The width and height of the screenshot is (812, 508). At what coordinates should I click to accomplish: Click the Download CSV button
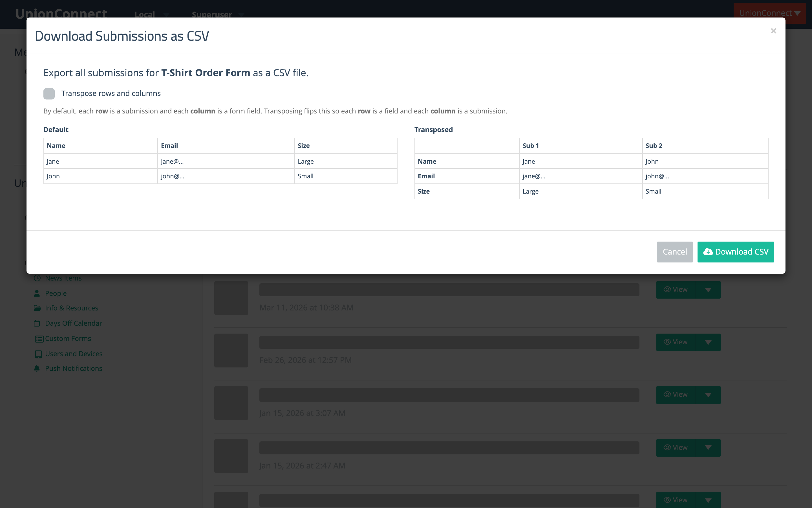pos(736,252)
